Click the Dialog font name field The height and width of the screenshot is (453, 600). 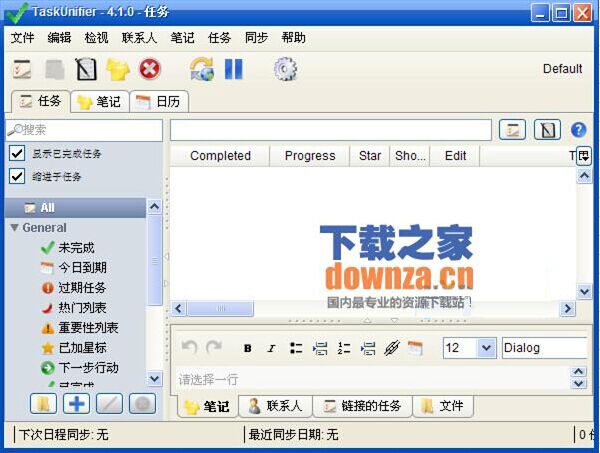click(x=544, y=348)
